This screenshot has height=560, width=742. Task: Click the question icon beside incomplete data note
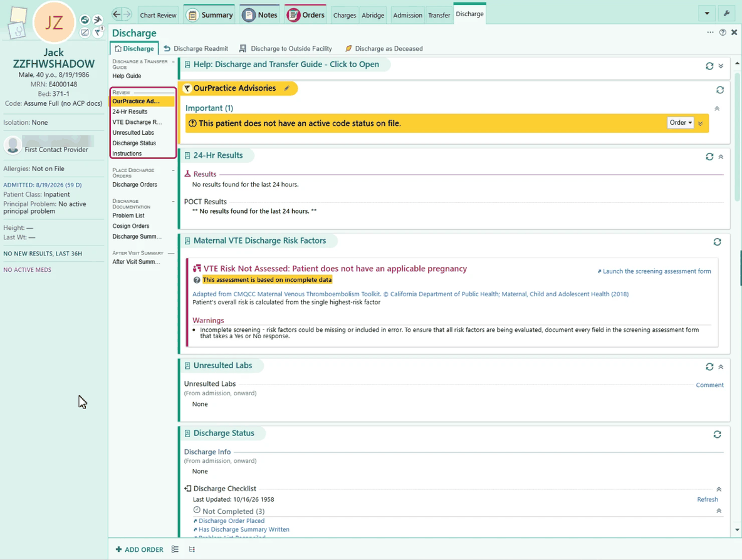pos(197,280)
